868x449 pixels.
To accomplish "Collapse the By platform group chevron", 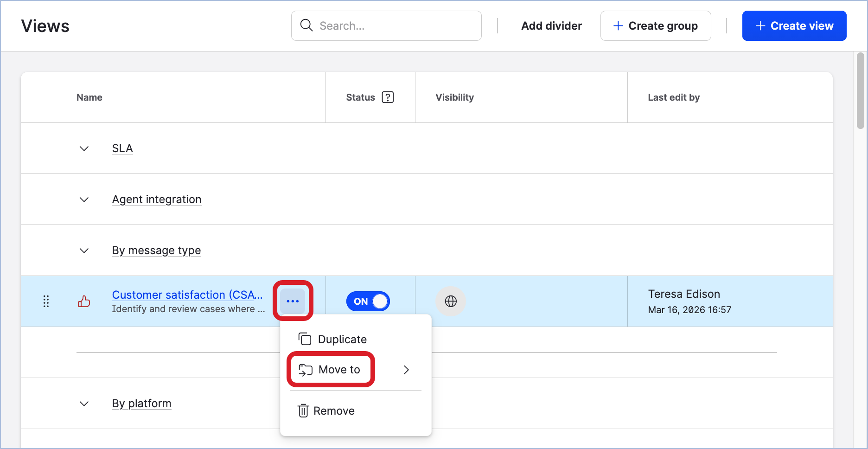I will click(84, 404).
